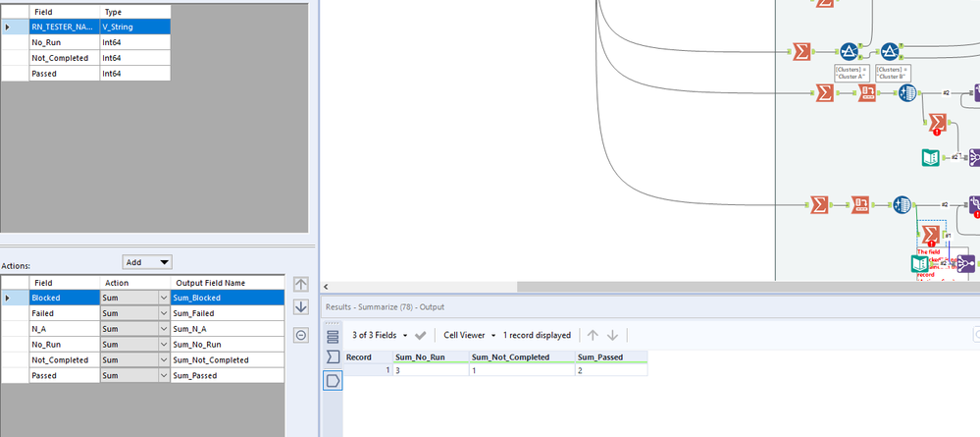The image size is (980, 437).
Task: Show the Results metadata view using the stacked-bars icon
Action: click(333, 336)
